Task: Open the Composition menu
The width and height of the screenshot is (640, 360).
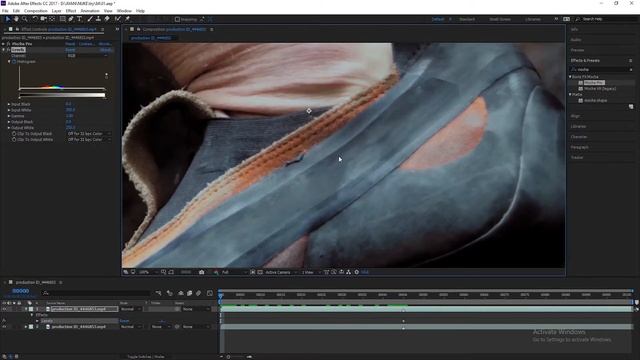Action: pyautogui.click(x=36, y=11)
